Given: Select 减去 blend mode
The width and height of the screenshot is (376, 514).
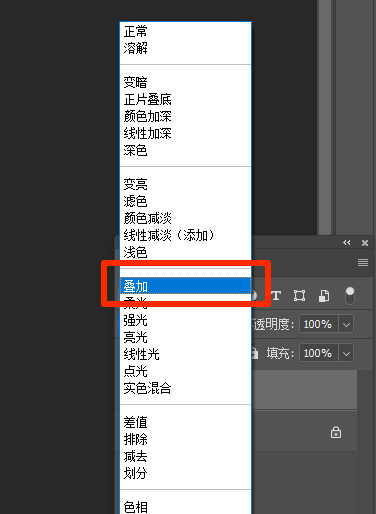Looking at the screenshot, I should pos(185,456).
